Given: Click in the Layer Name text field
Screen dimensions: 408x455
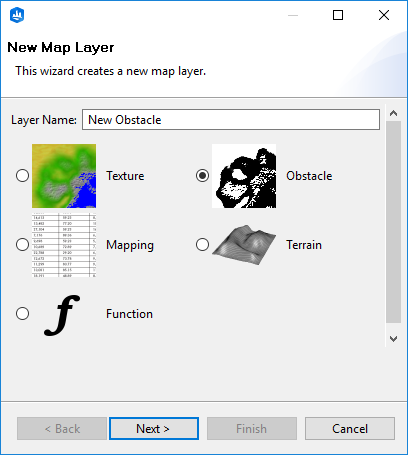Looking at the screenshot, I should tap(231, 120).
